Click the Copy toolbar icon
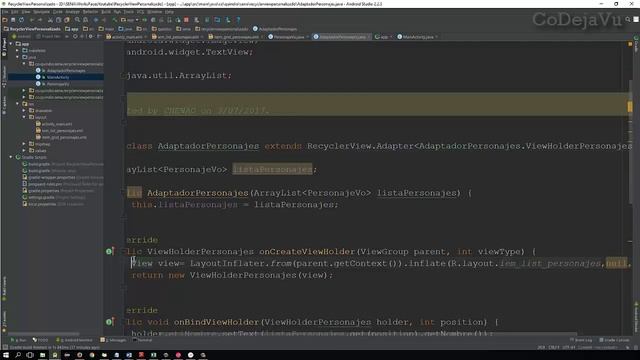 coord(58,20)
